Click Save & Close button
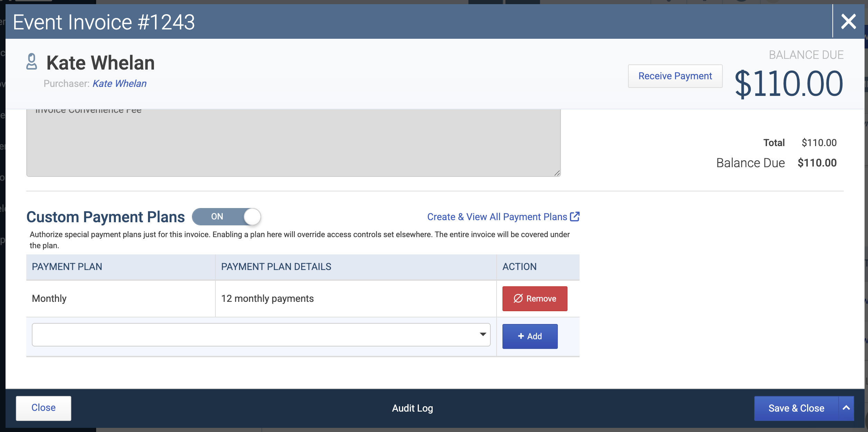This screenshot has height=432, width=868. tap(796, 408)
